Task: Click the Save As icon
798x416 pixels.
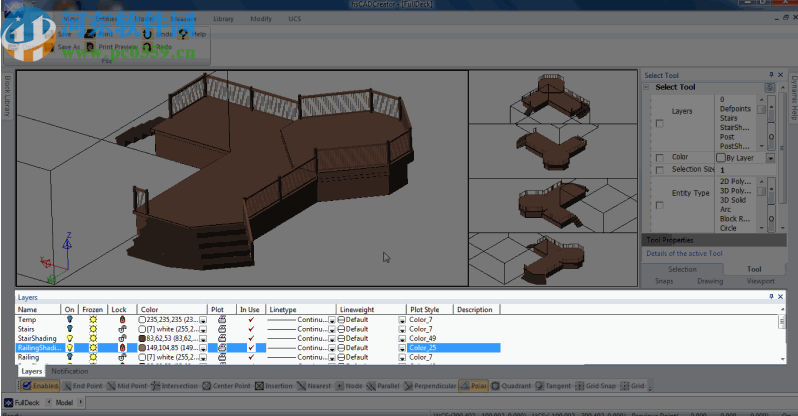Action: 48,46
